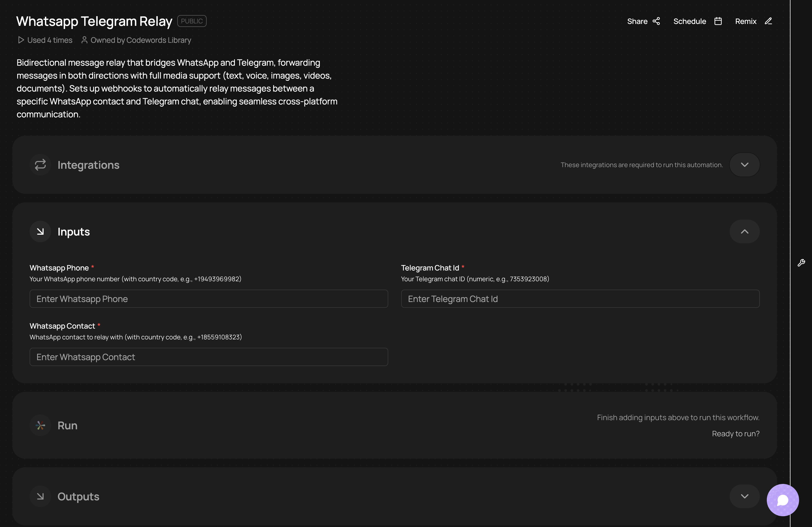Click the play icon beside Used 4 times
Screen dimensions: 812x527
click(x=21, y=40)
